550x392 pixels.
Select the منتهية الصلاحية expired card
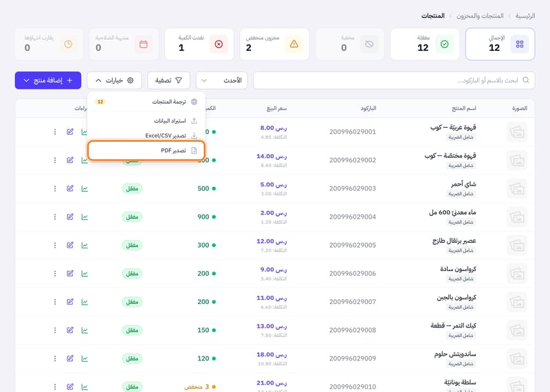coord(124,44)
